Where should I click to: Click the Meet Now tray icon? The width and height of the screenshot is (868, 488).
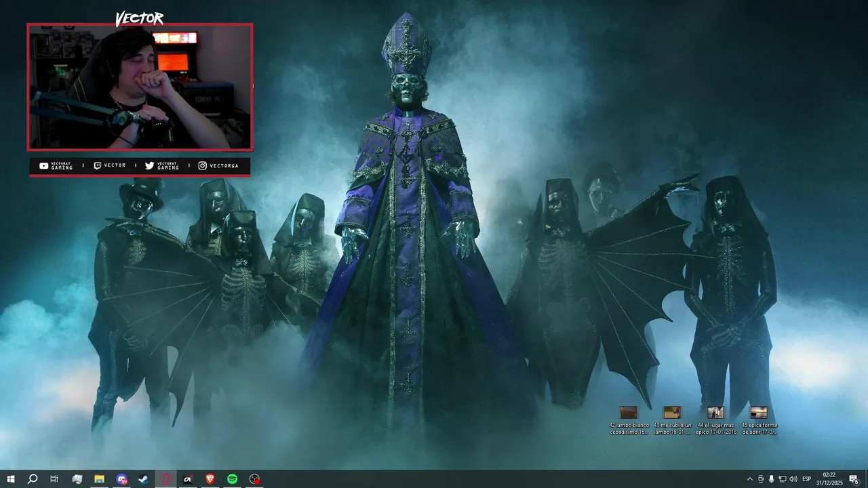pos(761,479)
